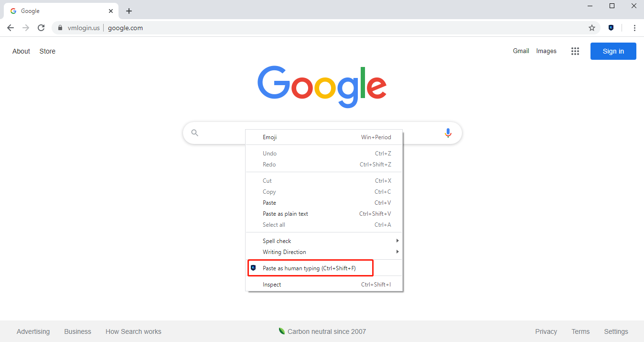This screenshot has width=644, height=342.
Task: Reload the page with the refresh icon
Action: (41, 28)
